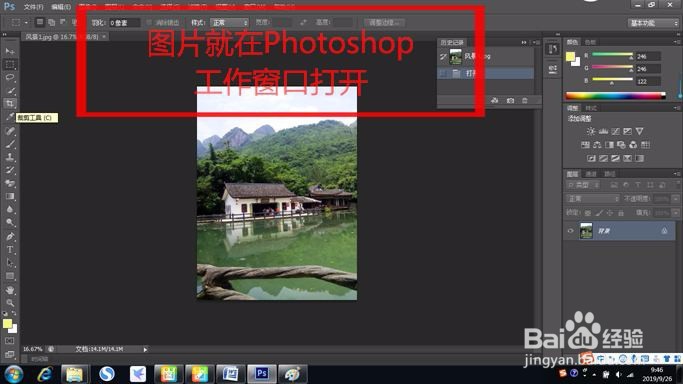Viewport: 683px width, 384px height.
Task: Choose Add to Selection mode
Action: coord(51,22)
